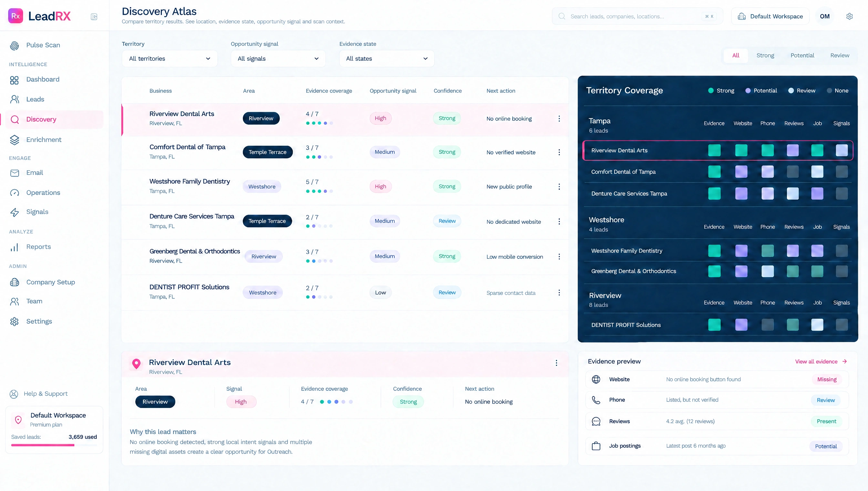The height and width of the screenshot is (491, 868).
Task: Open the Opportunity signal dropdown
Action: (278, 59)
